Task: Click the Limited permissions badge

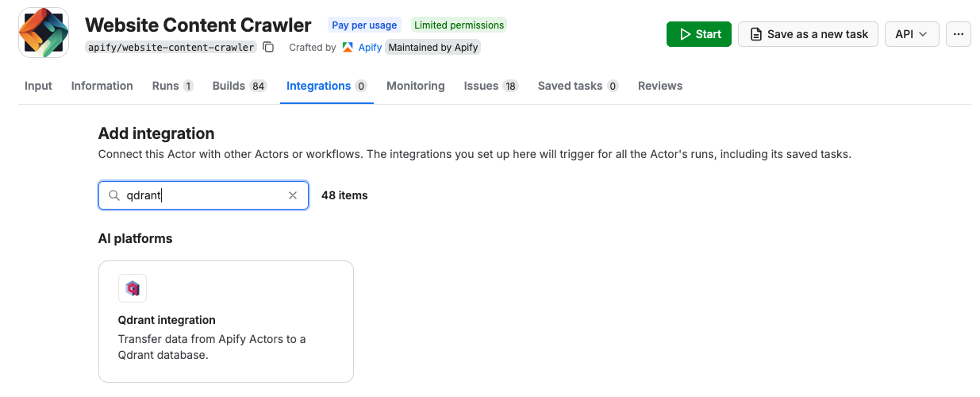Action: tap(459, 25)
